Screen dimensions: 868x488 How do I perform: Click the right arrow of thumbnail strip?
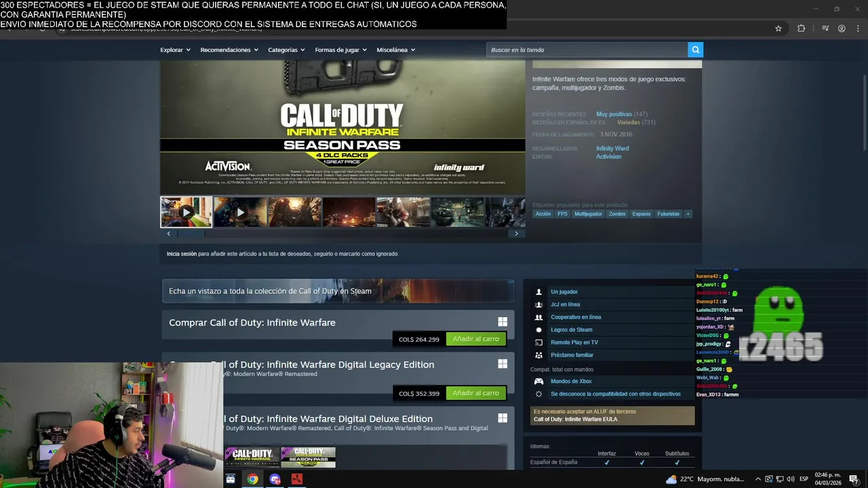517,233
